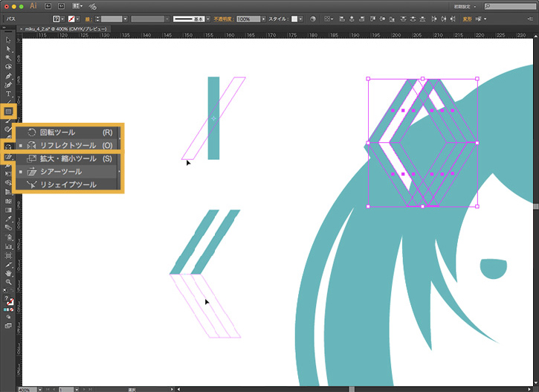Screen dimensions: 539x392
Task: Click horizontal align left icon
Action: [342, 19]
